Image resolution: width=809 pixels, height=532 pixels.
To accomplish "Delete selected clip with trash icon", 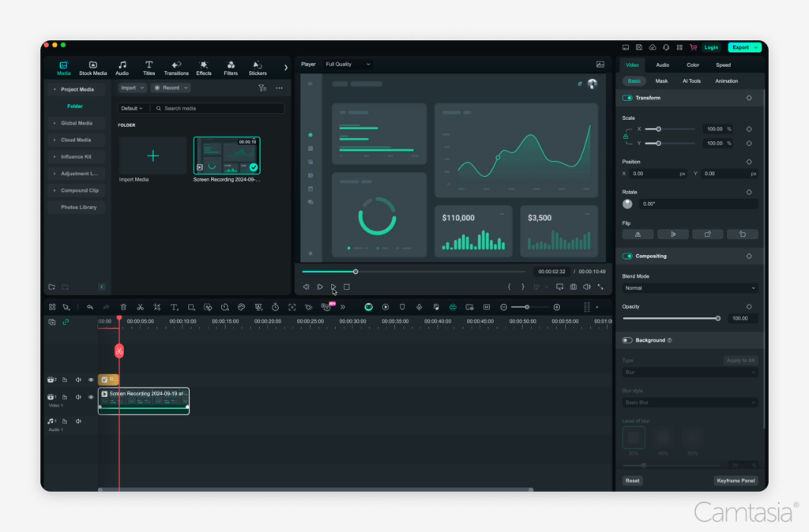I will pos(123,307).
